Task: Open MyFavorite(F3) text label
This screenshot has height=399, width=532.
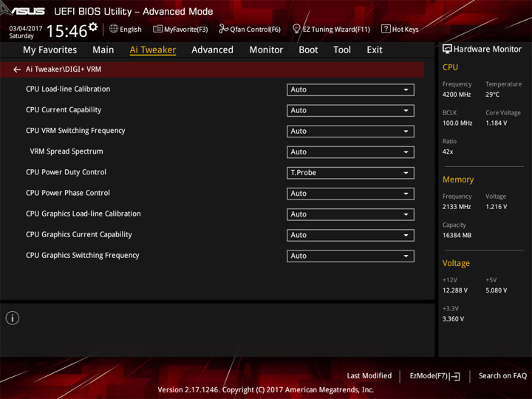Action: (x=186, y=30)
